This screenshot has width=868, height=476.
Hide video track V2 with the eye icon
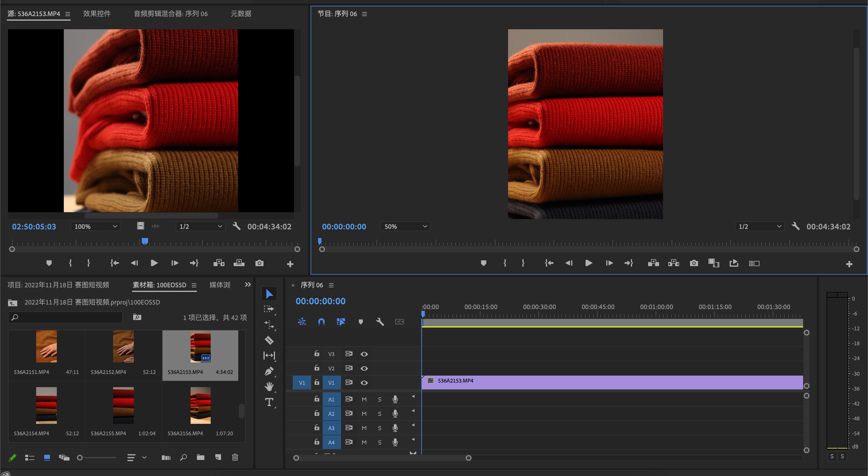point(364,368)
